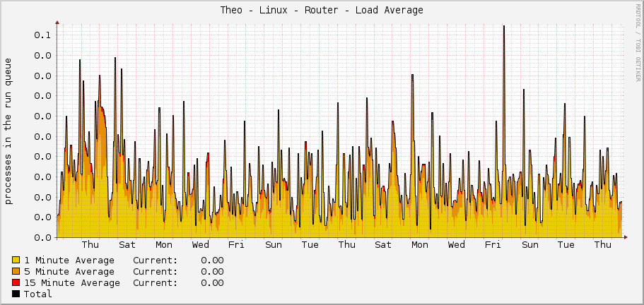Click the '0.1' y-axis tick label

(x=42, y=35)
